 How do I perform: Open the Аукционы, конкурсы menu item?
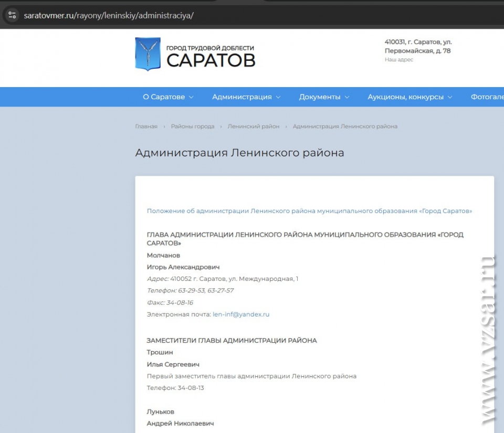405,97
